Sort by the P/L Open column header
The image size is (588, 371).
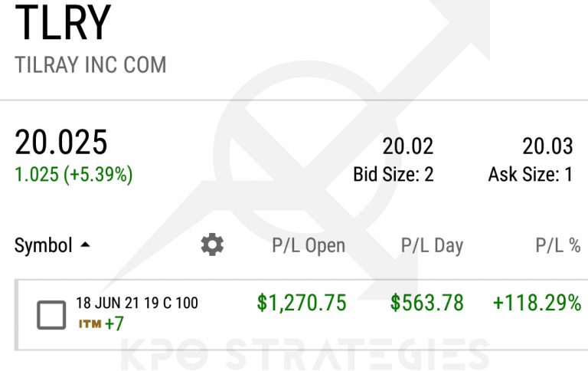309,245
